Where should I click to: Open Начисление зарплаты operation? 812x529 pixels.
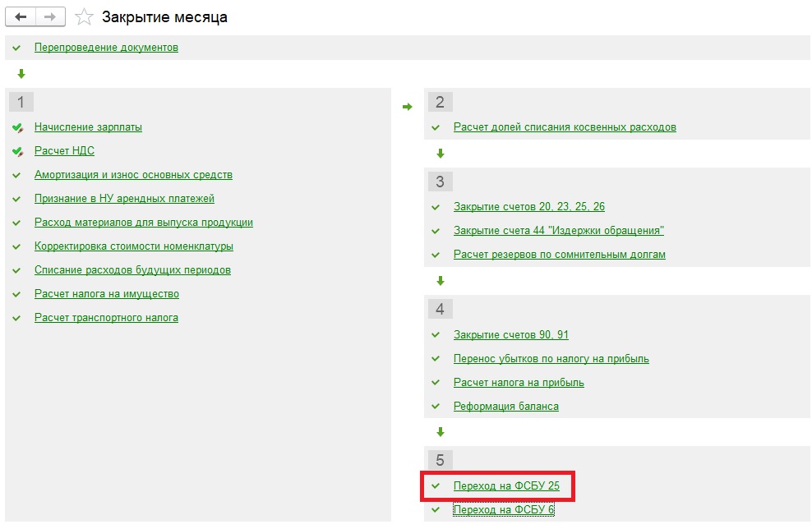pyautogui.click(x=88, y=127)
